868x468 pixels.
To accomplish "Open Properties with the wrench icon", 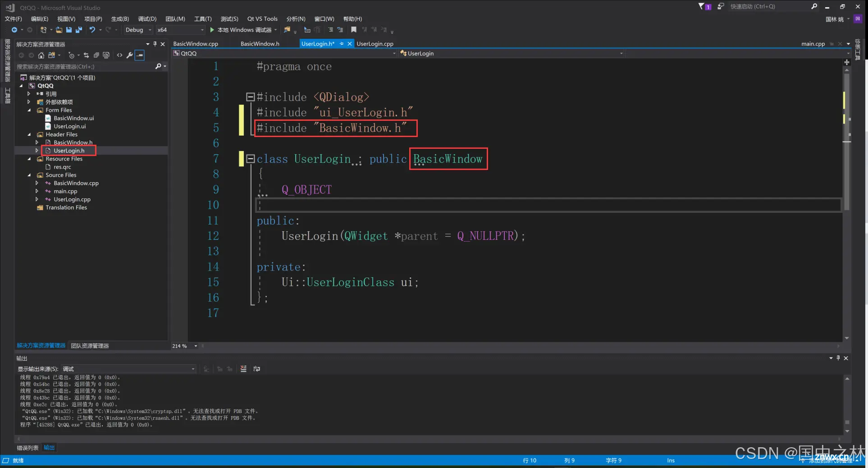I will click(129, 55).
